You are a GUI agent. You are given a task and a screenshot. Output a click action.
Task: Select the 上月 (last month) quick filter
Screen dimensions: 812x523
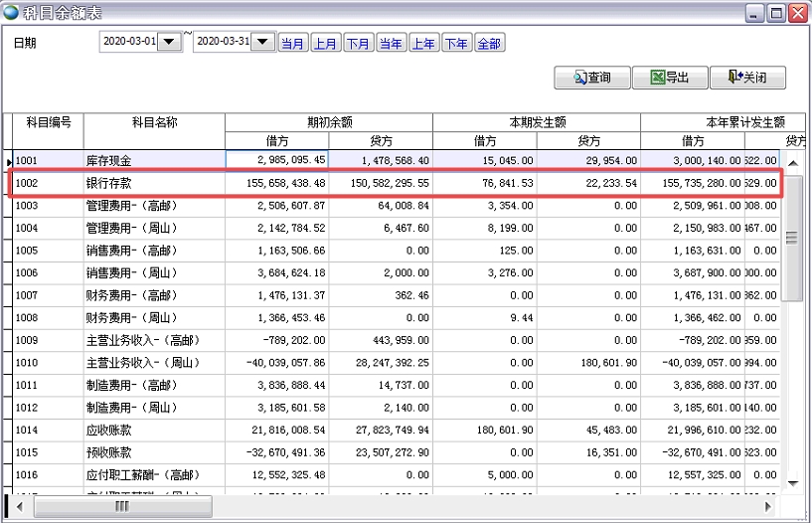[x=325, y=43]
